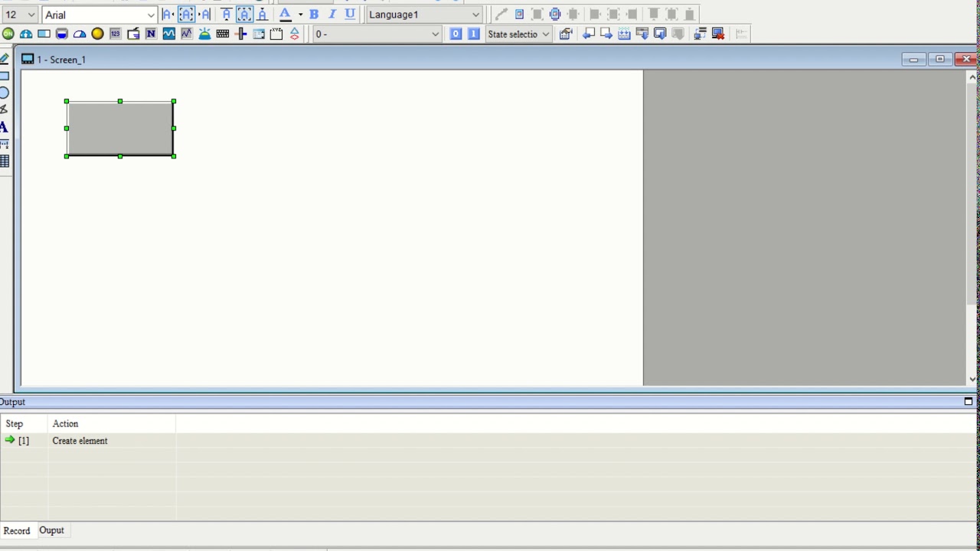Click the data table list element icon
980x551 pixels.
click(259, 34)
